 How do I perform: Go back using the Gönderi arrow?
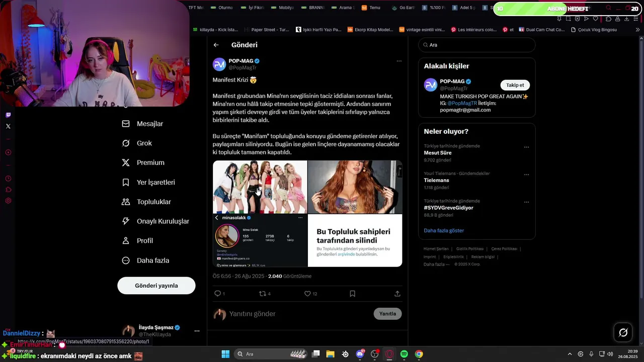pyautogui.click(x=216, y=45)
